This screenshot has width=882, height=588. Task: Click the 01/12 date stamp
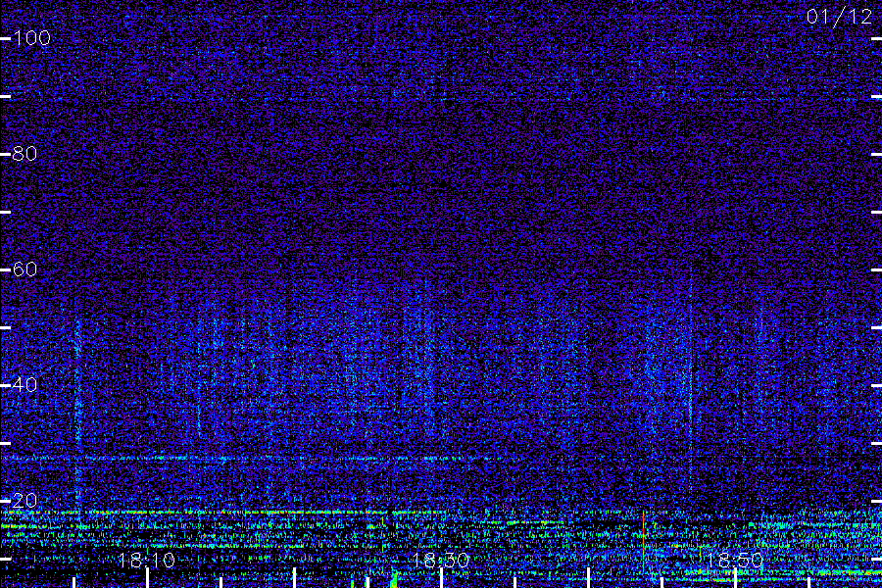point(839,17)
